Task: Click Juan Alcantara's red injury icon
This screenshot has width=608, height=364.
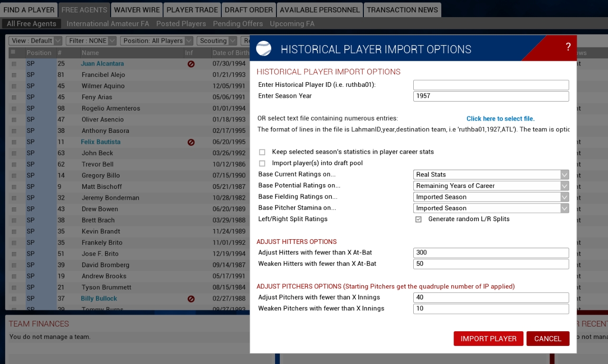Action: (191, 64)
